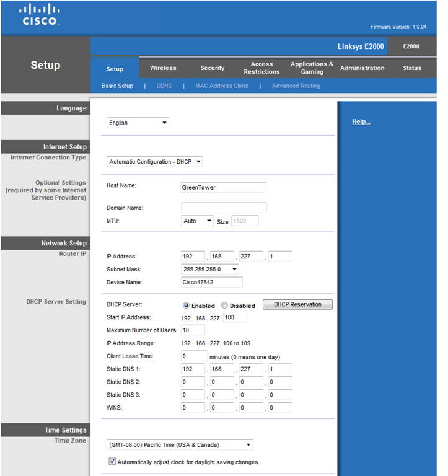This screenshot has height=476, width=448.
Task: Select the DHCP Server Enabled radio
Action: [186, 306]
